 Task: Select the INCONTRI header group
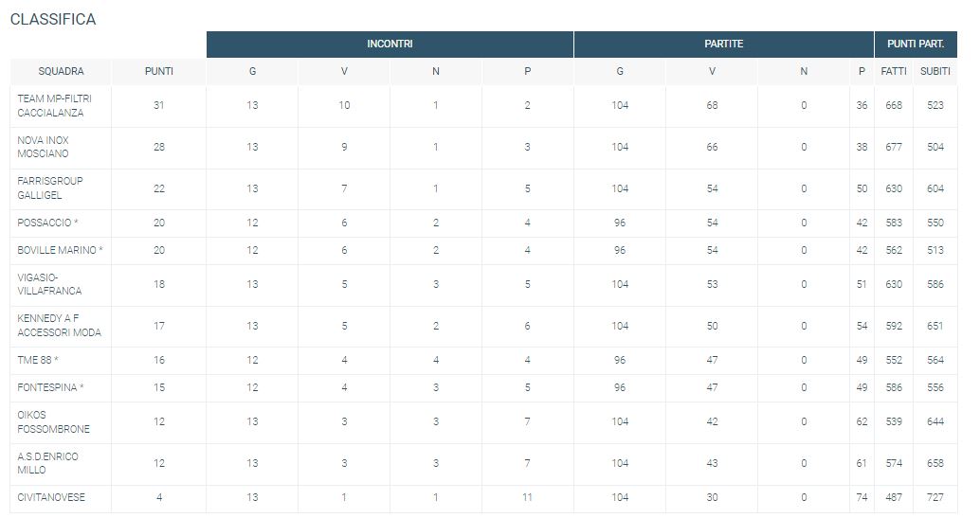390,44
